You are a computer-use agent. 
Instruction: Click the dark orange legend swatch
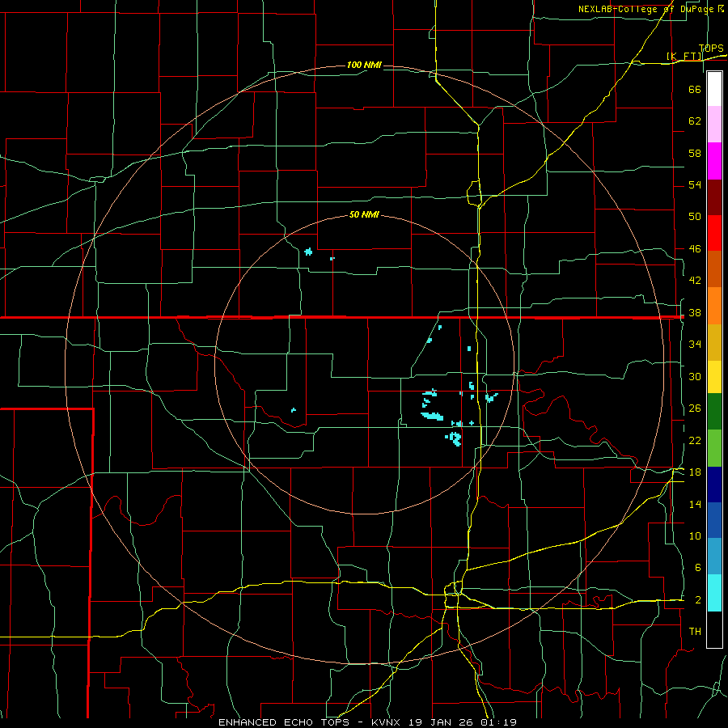coord(714,269)
